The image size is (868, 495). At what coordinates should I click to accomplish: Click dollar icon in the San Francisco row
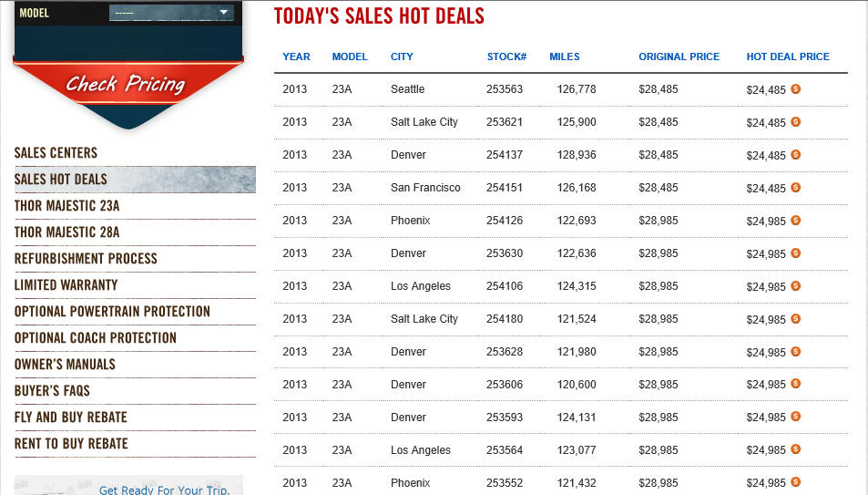pos(795,188)
